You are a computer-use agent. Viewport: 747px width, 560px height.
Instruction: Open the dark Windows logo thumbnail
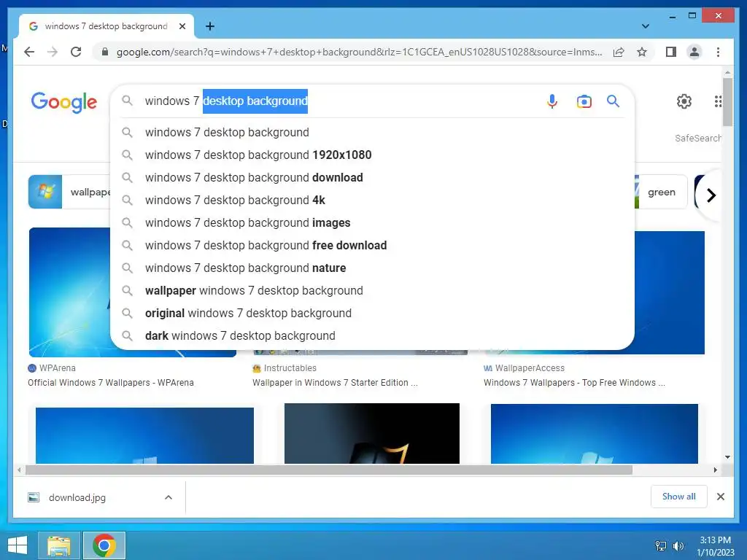371,433
